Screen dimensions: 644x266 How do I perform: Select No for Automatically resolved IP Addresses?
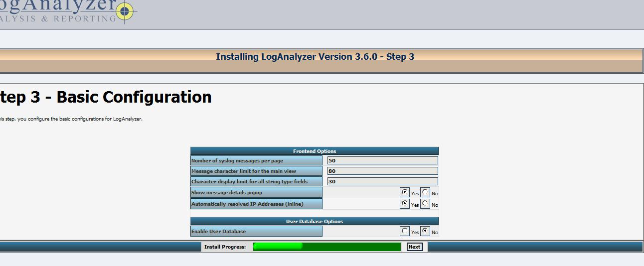click(425, 203)
